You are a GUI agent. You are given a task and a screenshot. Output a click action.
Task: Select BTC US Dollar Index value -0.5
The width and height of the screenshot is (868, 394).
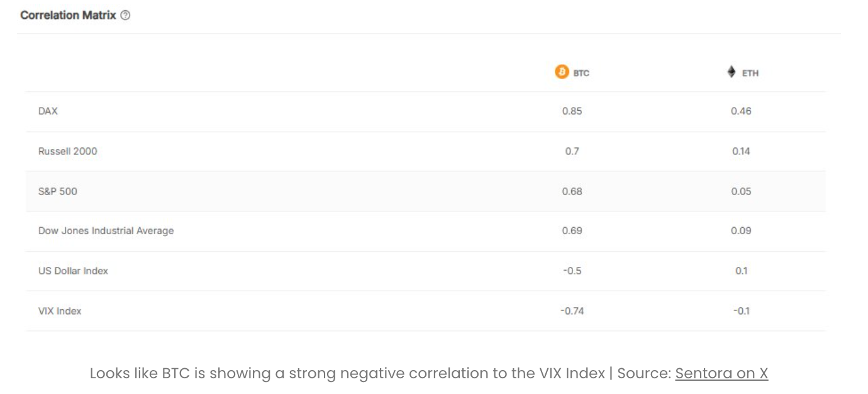click(x=572, y=271)
